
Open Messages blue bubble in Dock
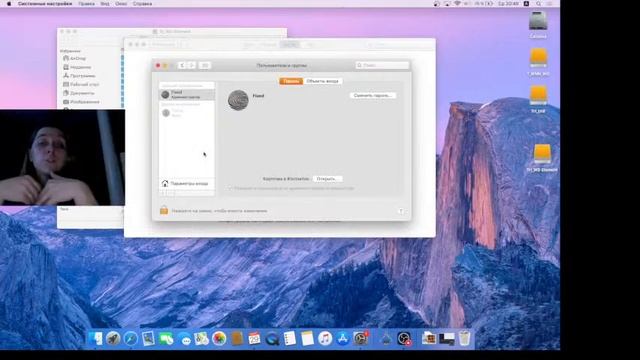click(184, 339)
